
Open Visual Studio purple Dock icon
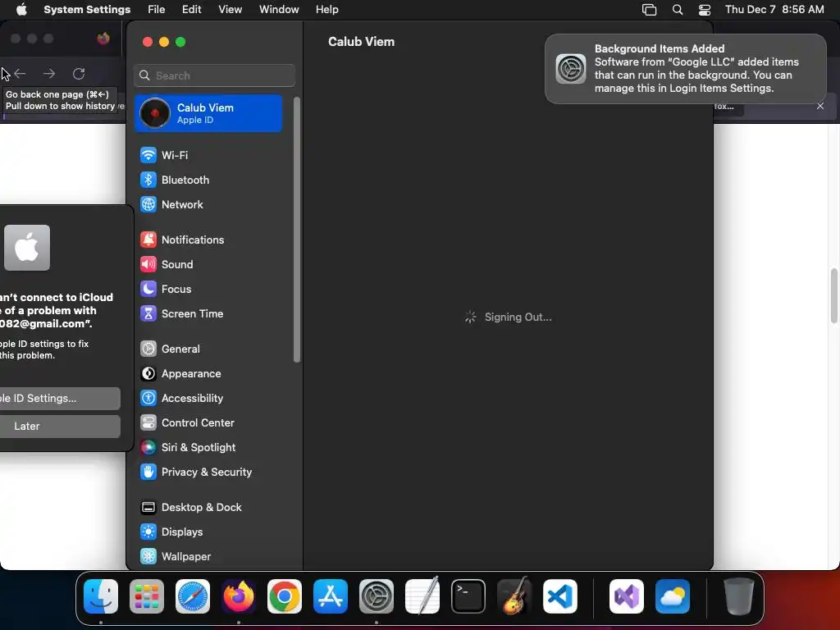(627, 596)
